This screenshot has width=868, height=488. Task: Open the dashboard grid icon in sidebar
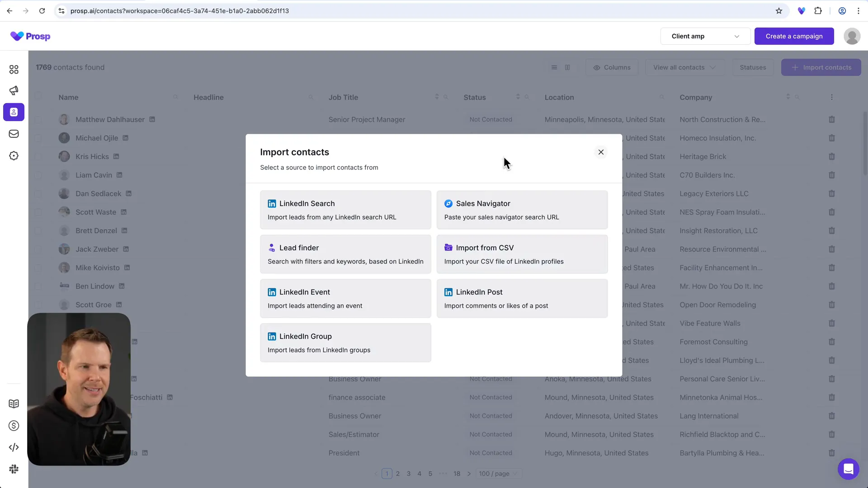pyautogui.click(x=14, y=69)
